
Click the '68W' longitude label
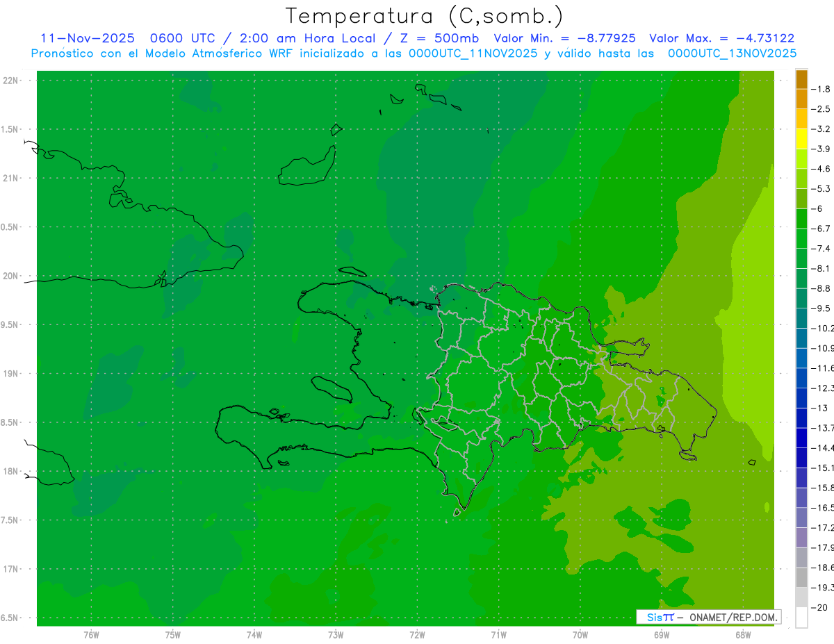pyautogui.click(x=742, y=634)
